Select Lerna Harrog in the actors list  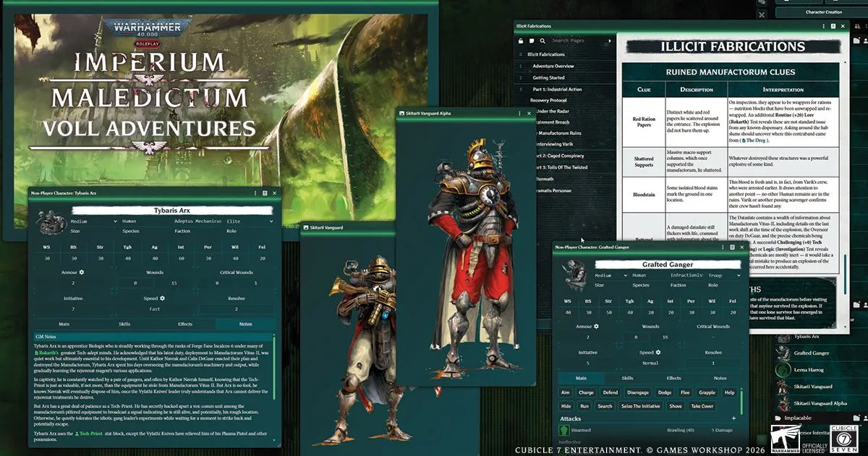click(809, 370)
